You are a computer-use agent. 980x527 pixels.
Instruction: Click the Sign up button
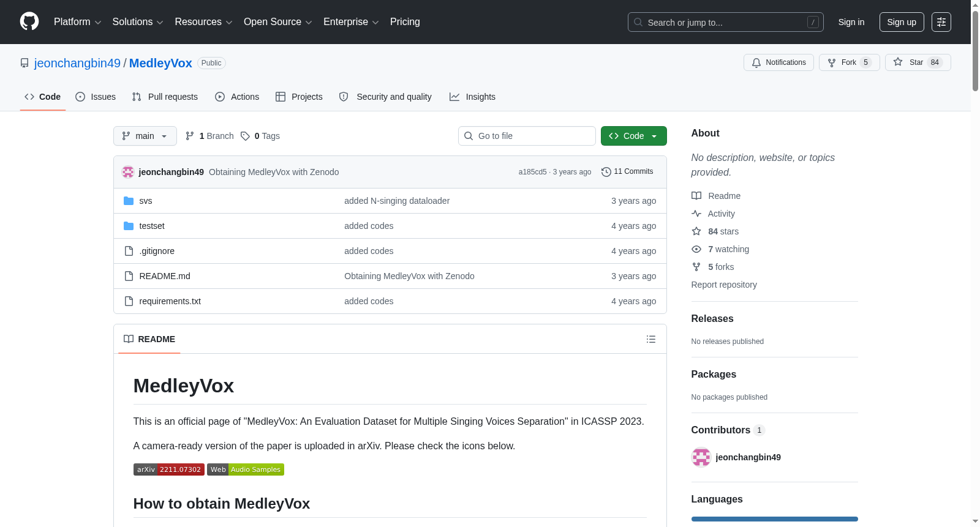click(902, 22)
